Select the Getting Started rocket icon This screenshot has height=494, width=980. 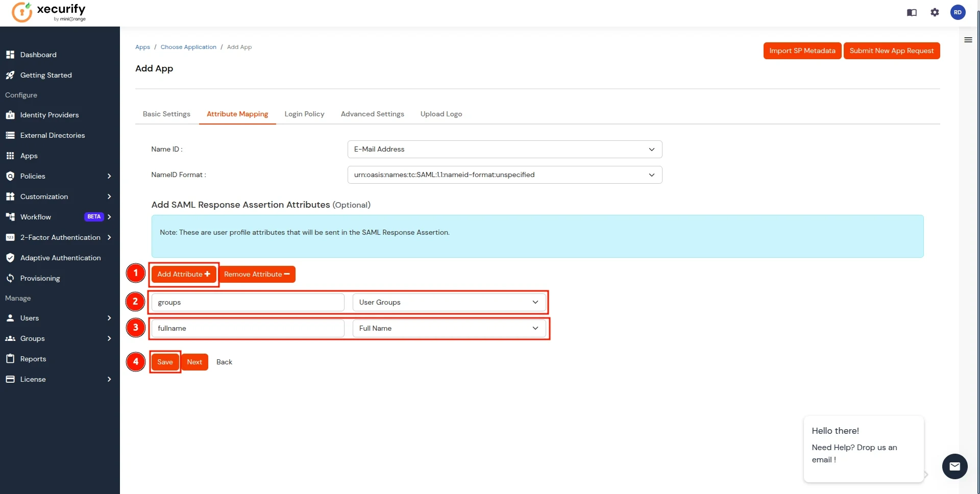pos(10,75)
